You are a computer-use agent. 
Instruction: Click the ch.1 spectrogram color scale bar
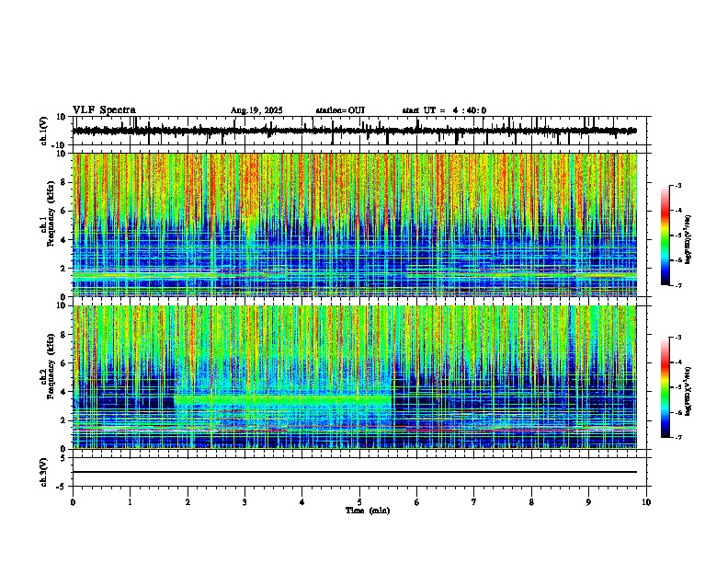click(x=665, y=236)
